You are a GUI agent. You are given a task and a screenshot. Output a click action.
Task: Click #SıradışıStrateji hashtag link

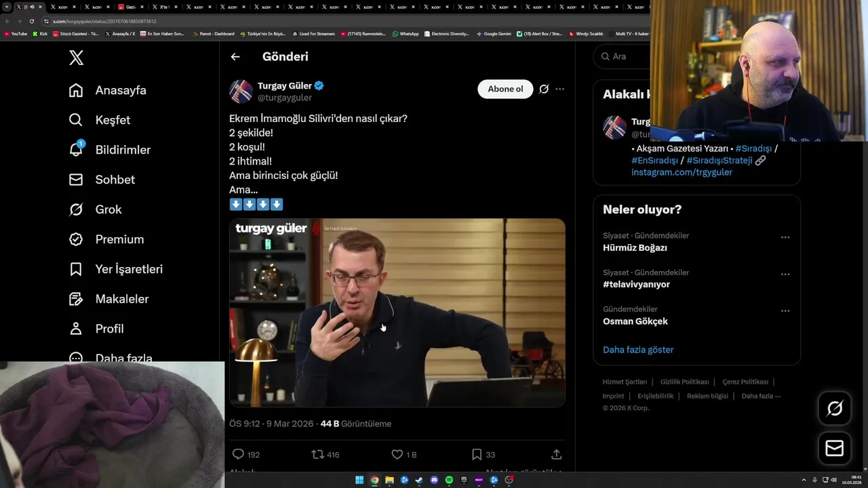coord(719,161)
